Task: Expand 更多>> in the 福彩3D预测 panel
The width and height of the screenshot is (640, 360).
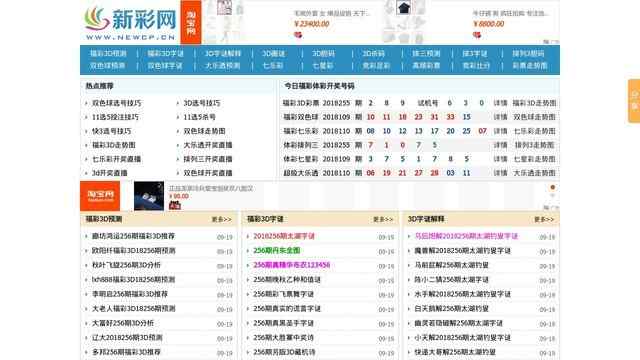Action: point(222,220)
